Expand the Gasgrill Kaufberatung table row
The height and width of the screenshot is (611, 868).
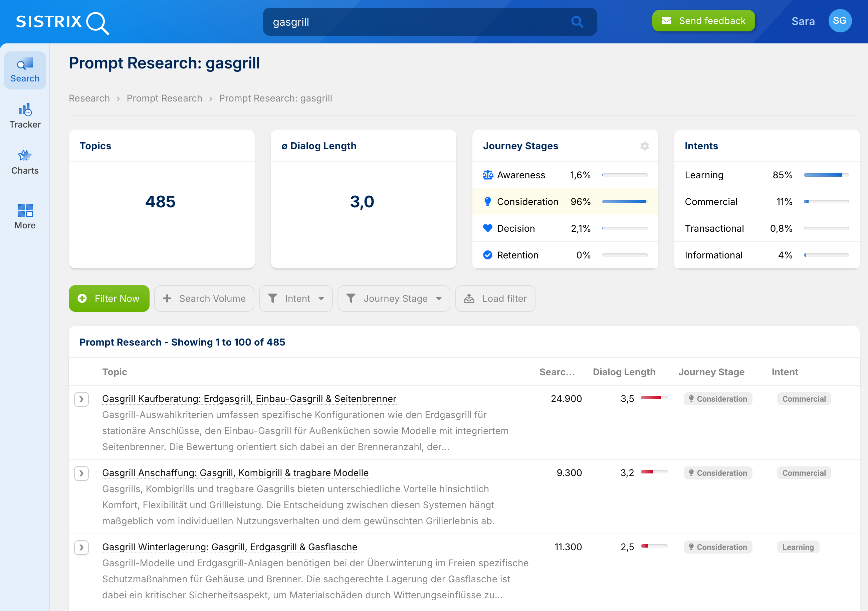(81, 399)
